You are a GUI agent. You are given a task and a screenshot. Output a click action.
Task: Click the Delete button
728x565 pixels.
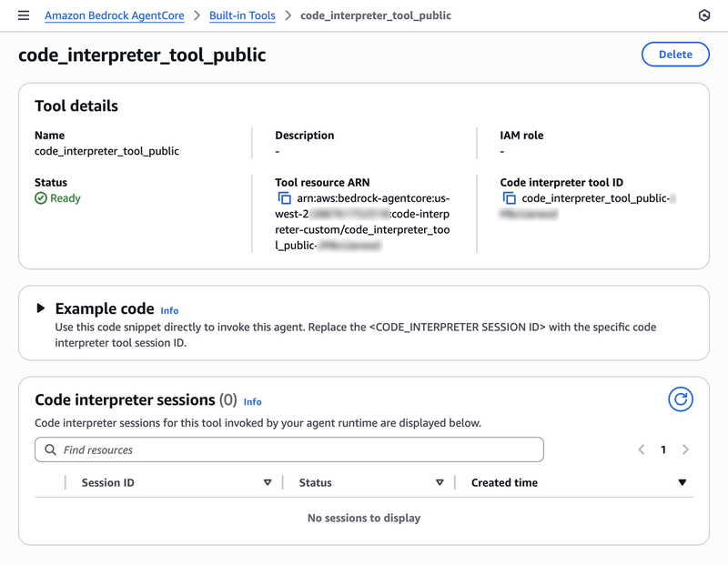[x=675, y=55]
